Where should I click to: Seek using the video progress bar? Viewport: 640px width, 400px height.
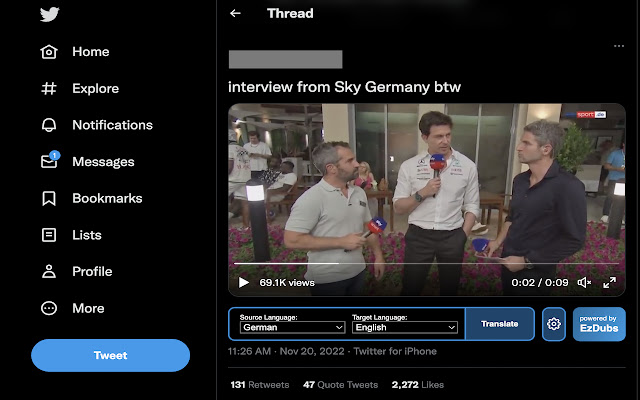coord(427,264)
